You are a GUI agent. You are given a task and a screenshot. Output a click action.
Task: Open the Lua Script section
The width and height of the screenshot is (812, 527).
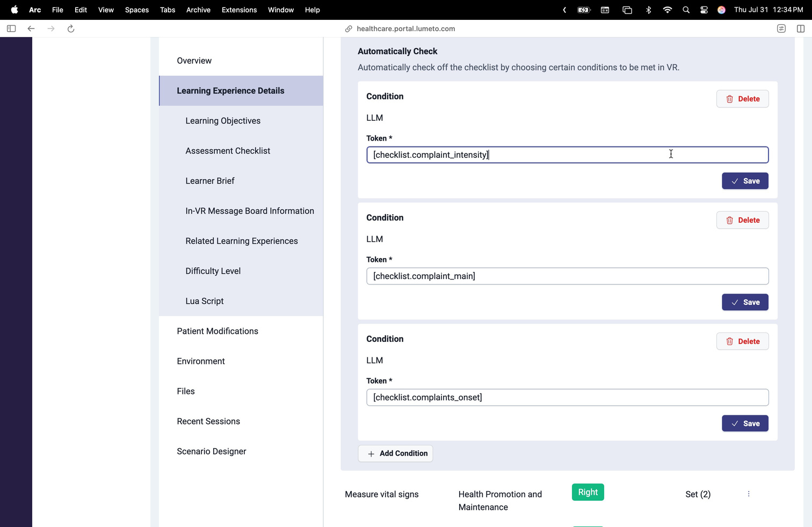205,301
